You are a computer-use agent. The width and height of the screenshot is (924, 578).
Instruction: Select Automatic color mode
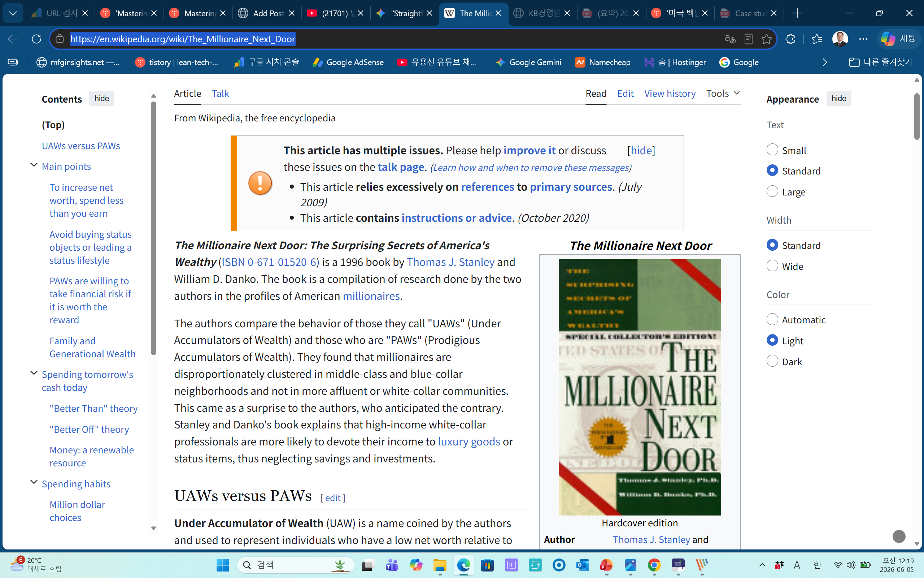tap(772, 320)
